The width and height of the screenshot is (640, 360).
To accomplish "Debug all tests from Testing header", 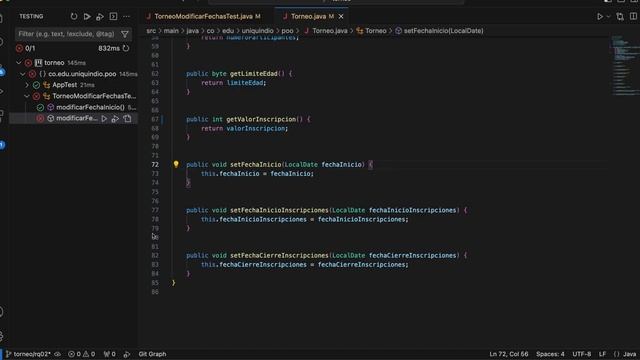I will click(100, 17).
